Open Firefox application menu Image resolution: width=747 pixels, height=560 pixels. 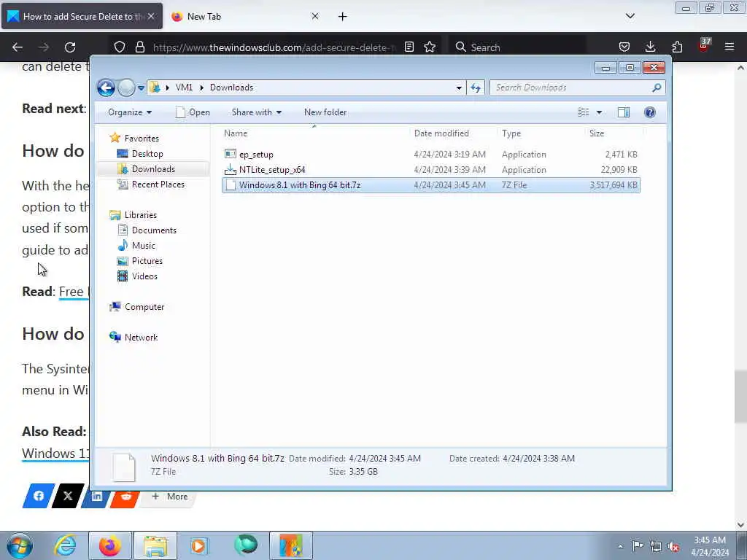(729, 47)
